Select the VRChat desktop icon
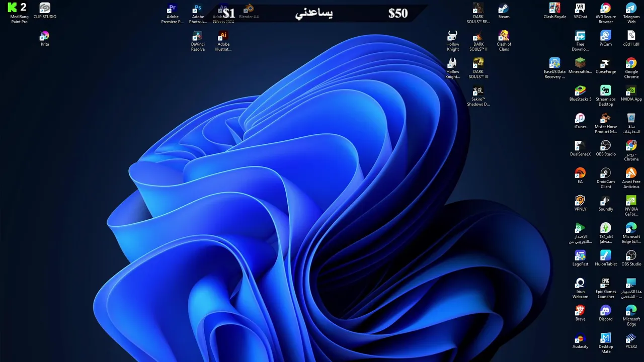 [580, 11]
